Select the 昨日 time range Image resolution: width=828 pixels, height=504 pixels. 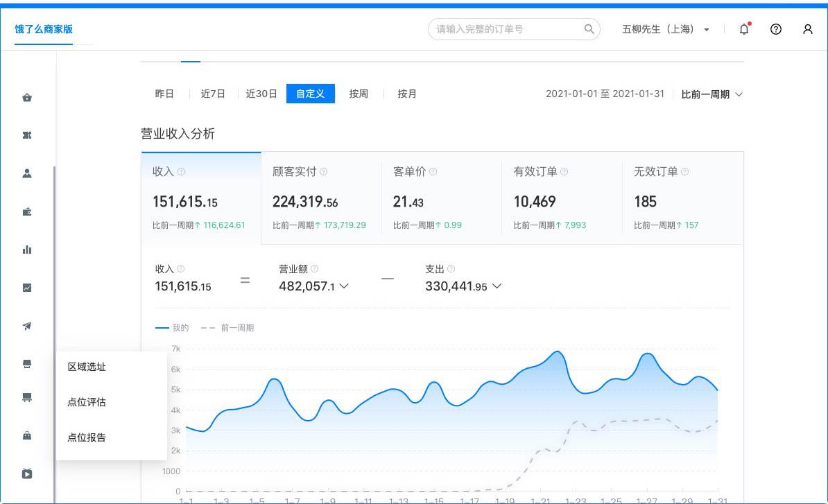tap(164, 94)
